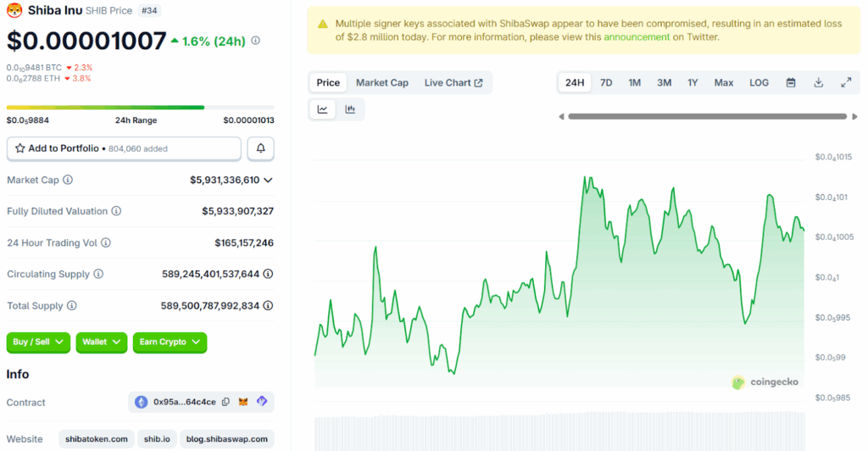Switch to line chart view
The width and height of the screenshot is (868, 451).
323,109
